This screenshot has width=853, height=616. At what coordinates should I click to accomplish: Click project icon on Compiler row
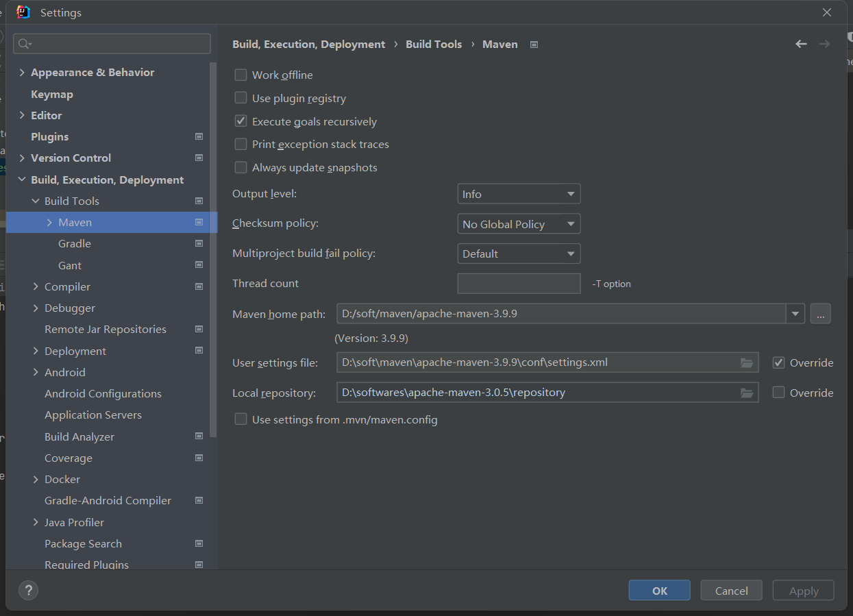pos(199,286)
